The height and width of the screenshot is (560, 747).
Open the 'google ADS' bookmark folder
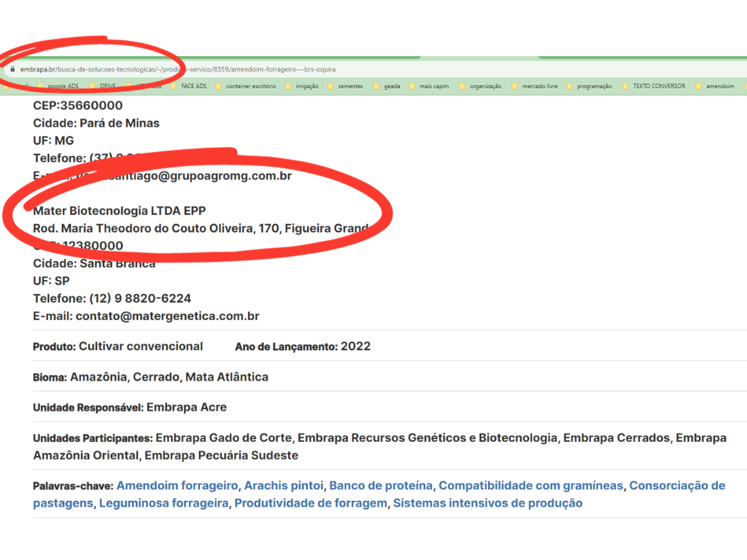[62, 86]
